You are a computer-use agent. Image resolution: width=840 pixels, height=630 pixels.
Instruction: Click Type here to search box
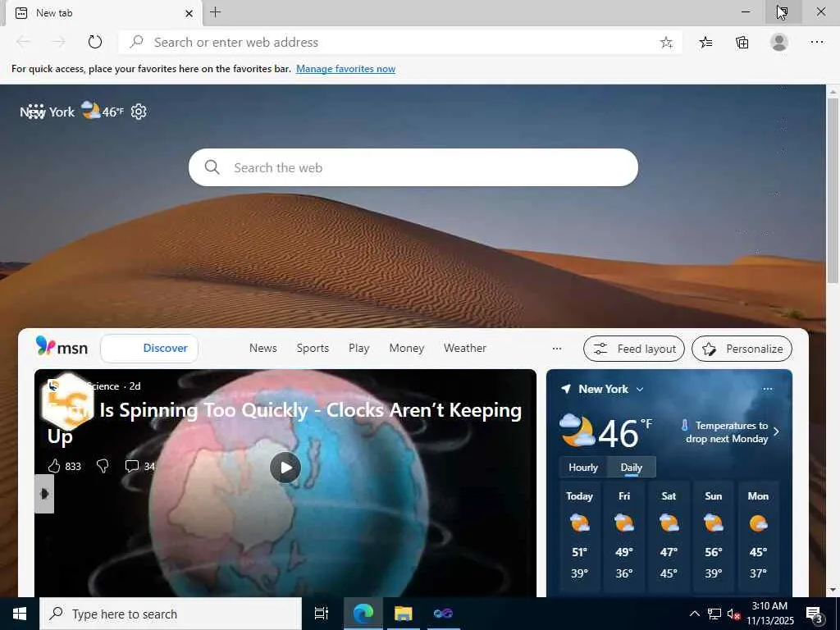coord(171,614)
